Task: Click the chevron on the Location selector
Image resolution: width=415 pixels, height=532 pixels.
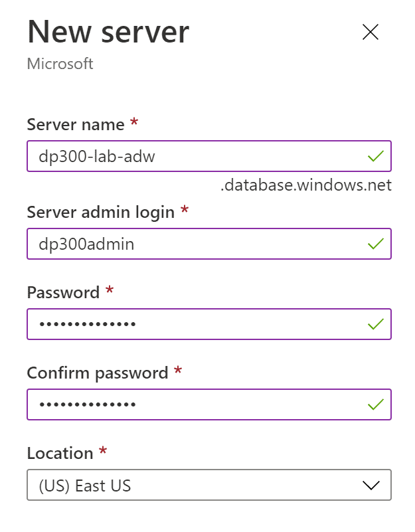Action: [x=373, y=485]
